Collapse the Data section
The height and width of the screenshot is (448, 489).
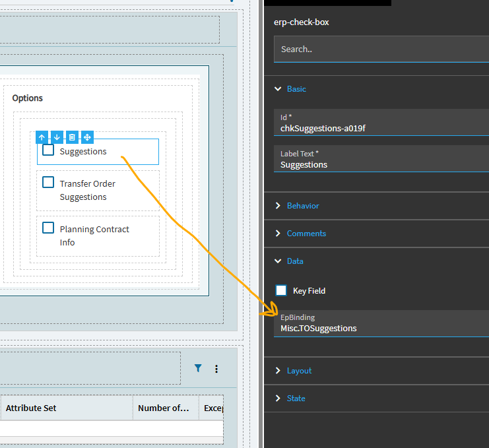[278, 261]
